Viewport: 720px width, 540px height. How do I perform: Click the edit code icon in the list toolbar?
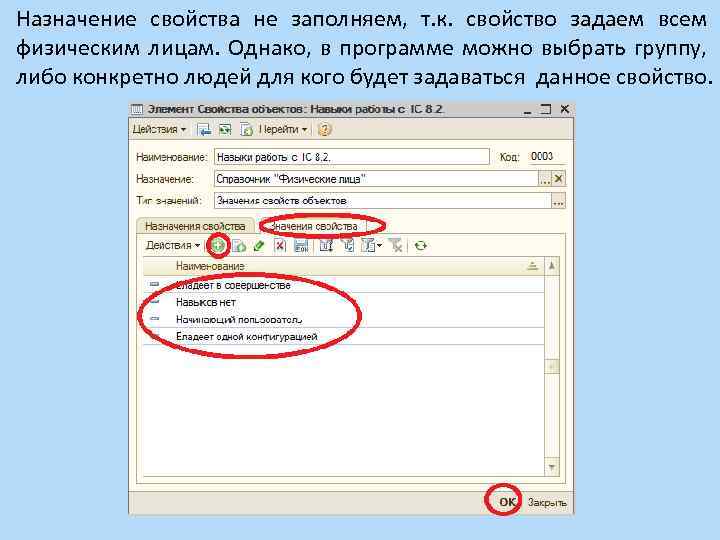[x=301, y=246]
